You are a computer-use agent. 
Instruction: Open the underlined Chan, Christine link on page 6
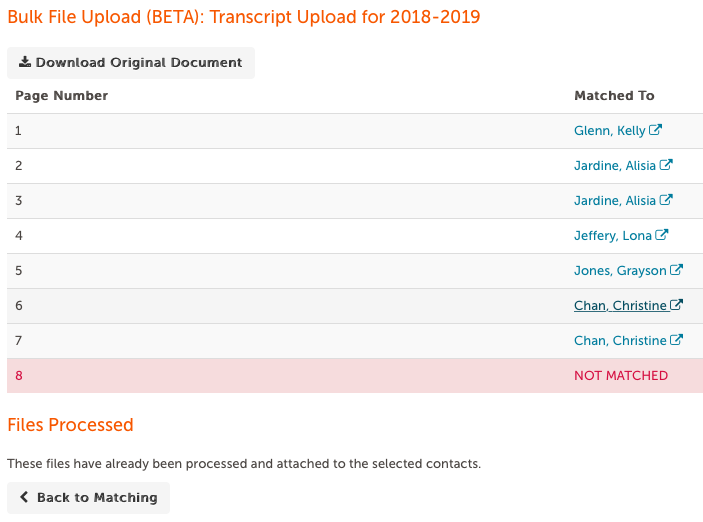[x=620, y=306]
